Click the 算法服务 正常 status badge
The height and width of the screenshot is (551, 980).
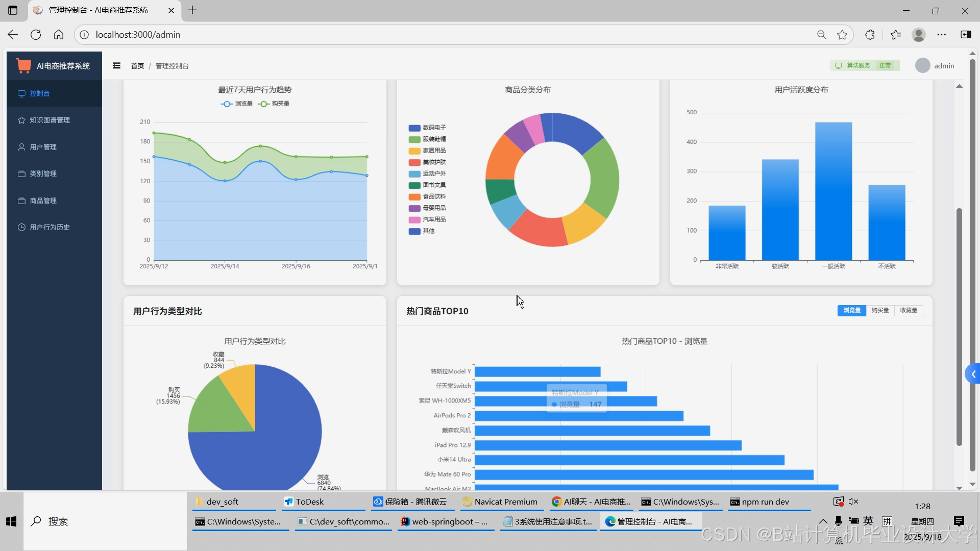(x=864, y=66)
